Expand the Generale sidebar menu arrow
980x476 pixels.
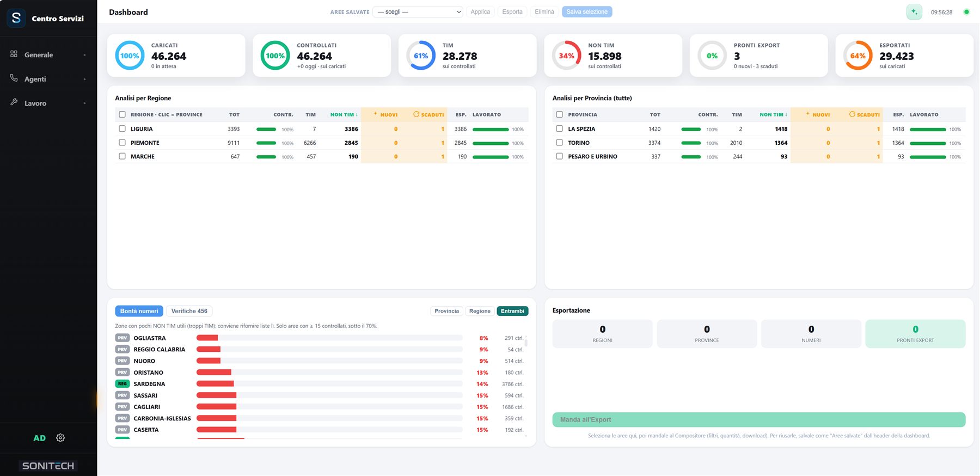85,55
